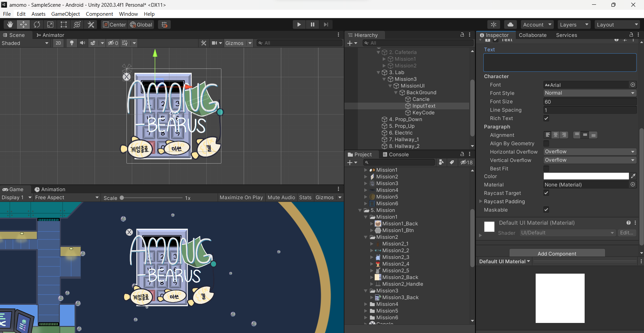The height and width of the screenshot is (333, 644).
Task: Toggle 2D view mode
Action: pos(58,43)
